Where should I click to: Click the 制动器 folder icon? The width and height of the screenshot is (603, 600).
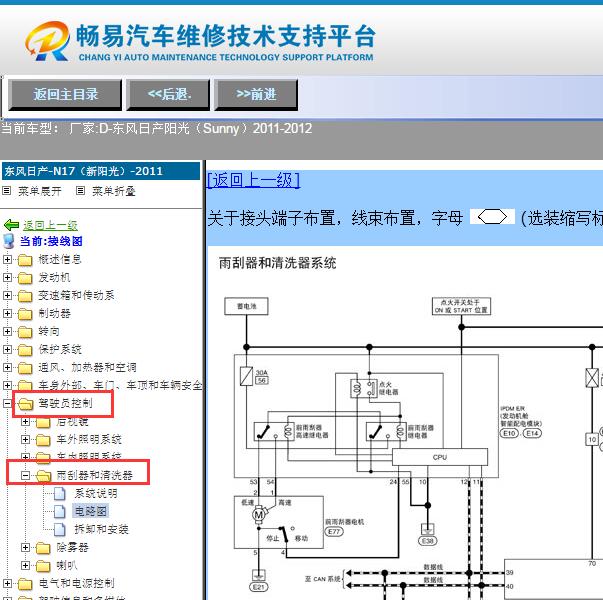(x=25, y=314)
